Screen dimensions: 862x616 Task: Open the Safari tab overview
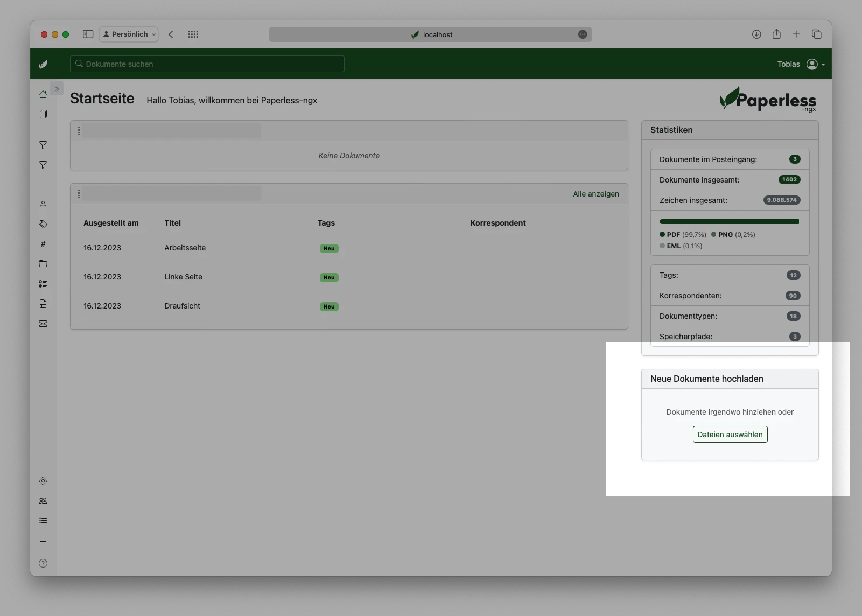pos(817,34)
